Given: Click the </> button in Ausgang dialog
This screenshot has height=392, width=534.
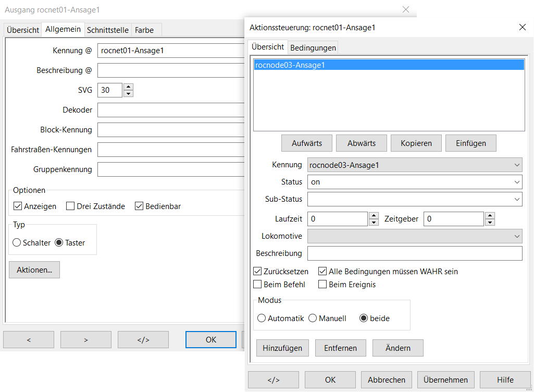Looking at the screenshot, I should tap(143, 340).
